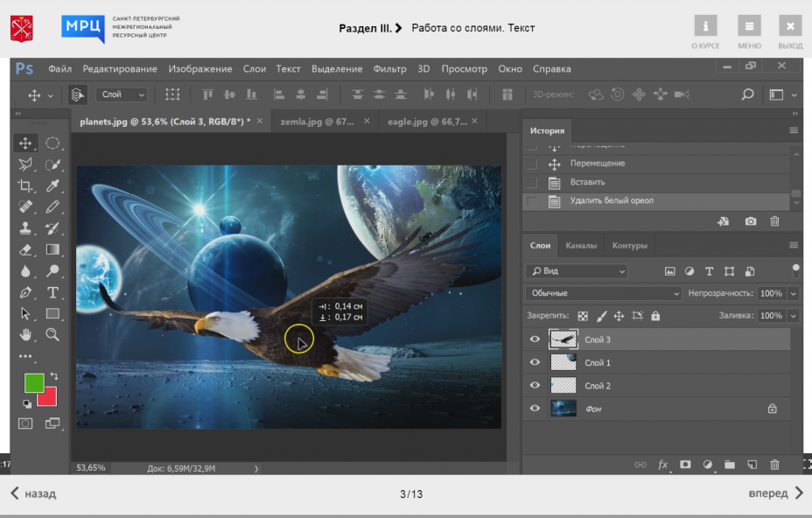Toggle lock image pixels brush icon
This screenshot has height=518, width=812.
(601, 316)
